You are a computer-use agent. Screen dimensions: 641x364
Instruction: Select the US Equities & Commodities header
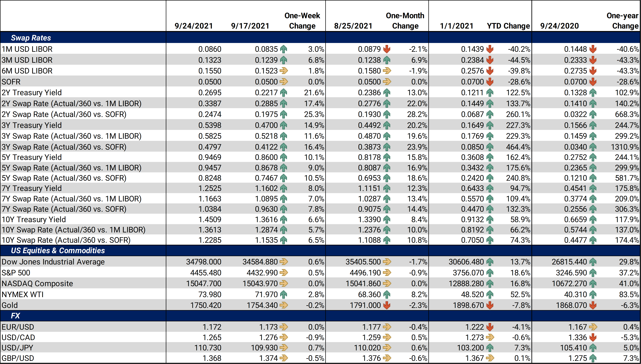58,251
